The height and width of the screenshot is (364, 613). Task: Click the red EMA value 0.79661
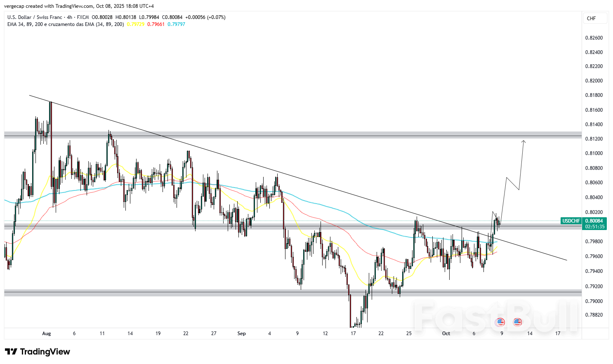point(156,24)
